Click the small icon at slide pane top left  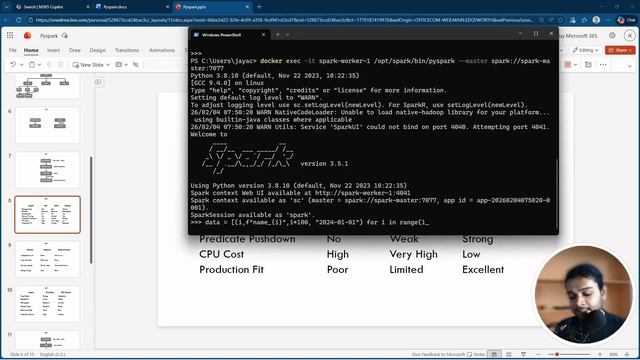[x=98, y=82]
